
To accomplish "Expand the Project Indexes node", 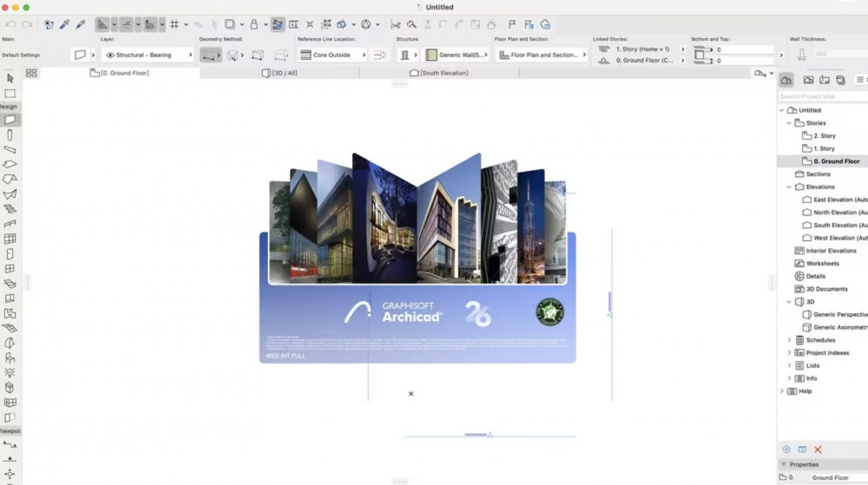I will [x=789, y=353].
